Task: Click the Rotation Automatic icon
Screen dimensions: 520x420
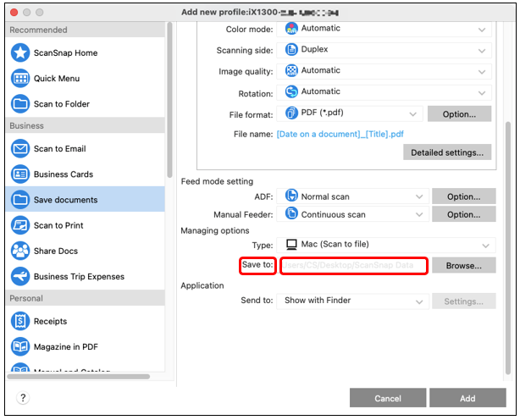Action: tap(291, 91)
